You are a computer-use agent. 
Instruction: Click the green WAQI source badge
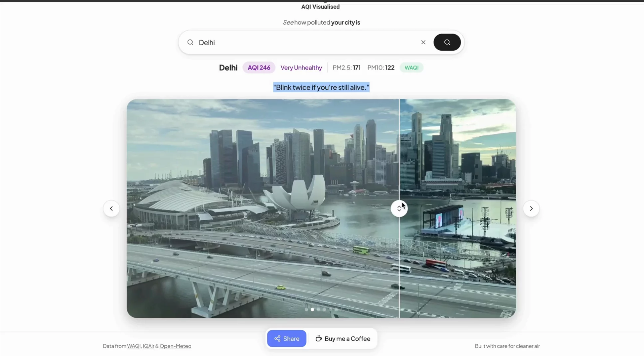click(x=411, y=68)
